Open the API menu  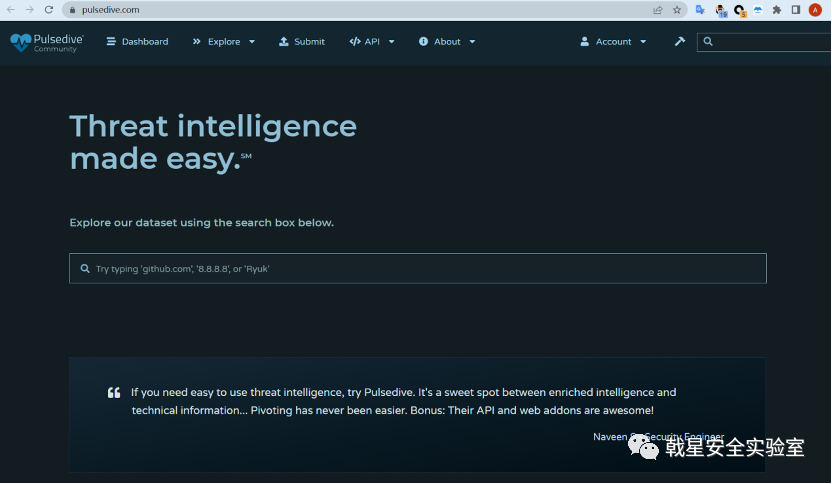click(371, 41)
